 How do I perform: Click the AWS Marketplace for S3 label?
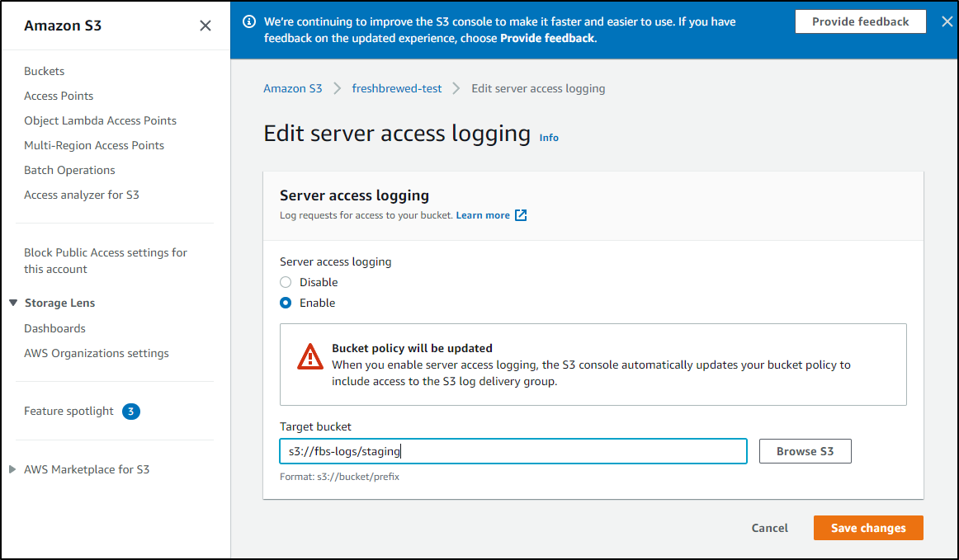87,469
